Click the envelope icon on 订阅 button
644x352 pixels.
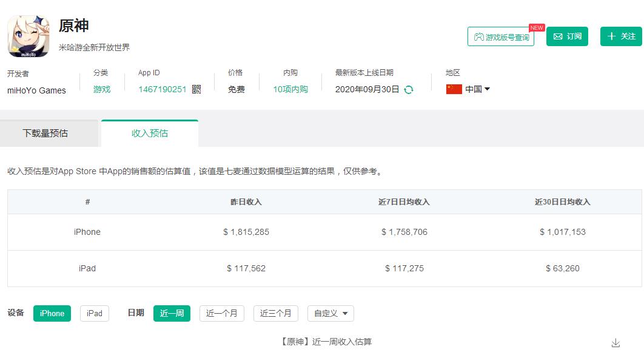point(558,36)
